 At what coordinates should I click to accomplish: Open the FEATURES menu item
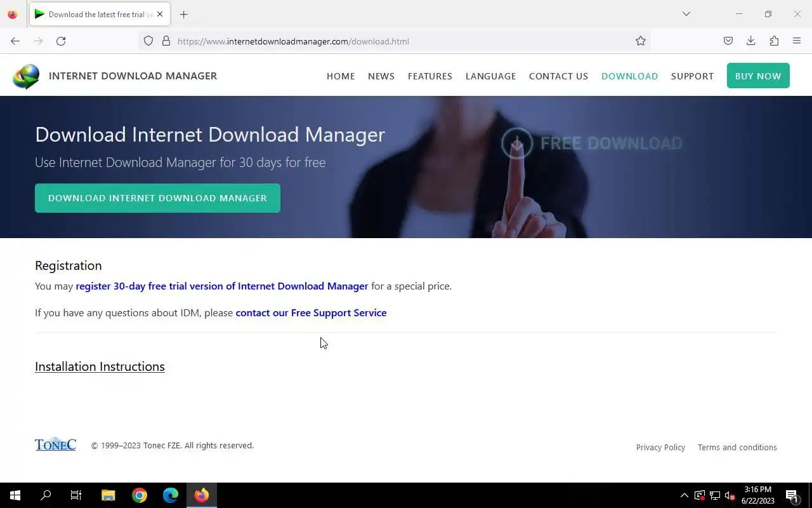click(x=430, y=76)
